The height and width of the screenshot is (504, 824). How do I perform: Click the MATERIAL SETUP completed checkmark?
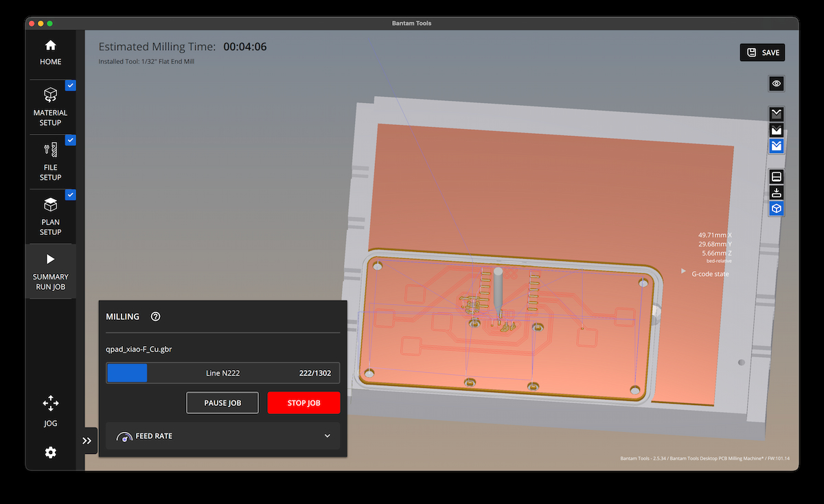71,85
